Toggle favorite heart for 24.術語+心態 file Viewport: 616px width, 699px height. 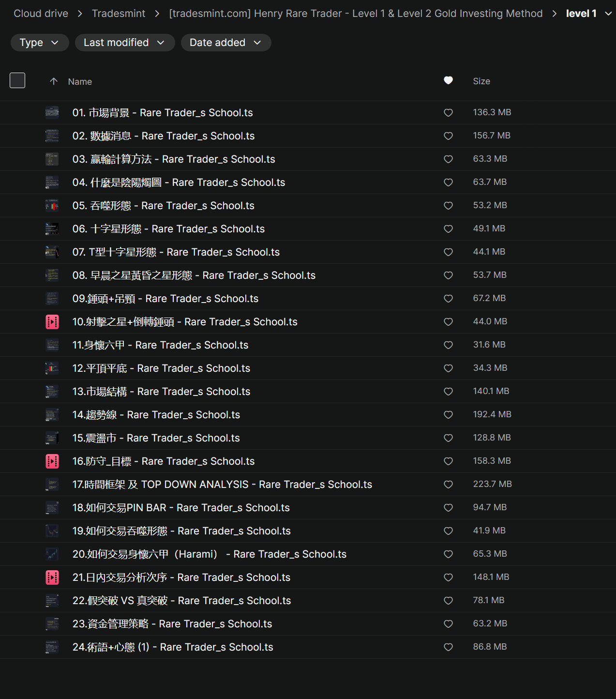(448, 647)
